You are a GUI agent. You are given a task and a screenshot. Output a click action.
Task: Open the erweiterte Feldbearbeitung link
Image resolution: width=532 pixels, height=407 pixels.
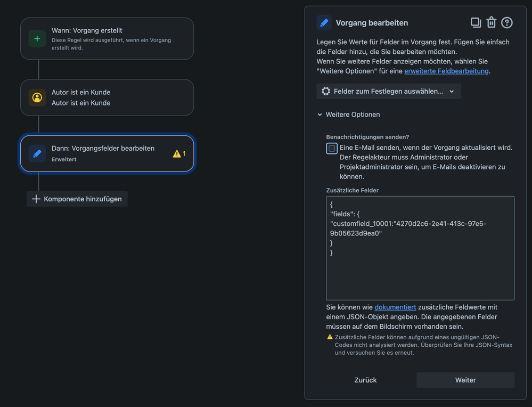point(446,71)
